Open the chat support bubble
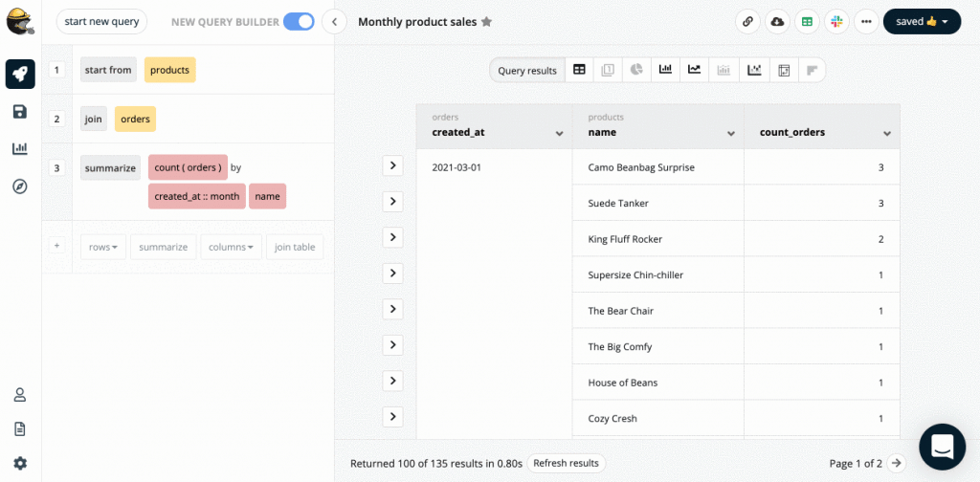 943,447
